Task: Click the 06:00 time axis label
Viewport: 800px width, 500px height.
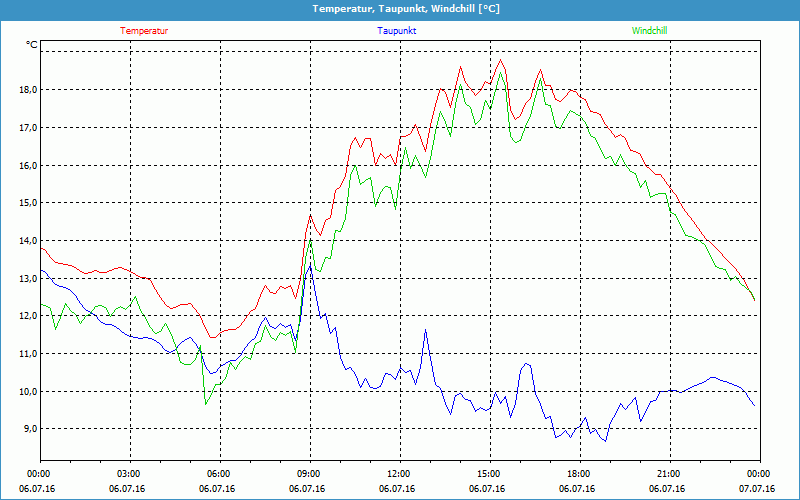Action: pyautogui.click(x=220, y=474)
